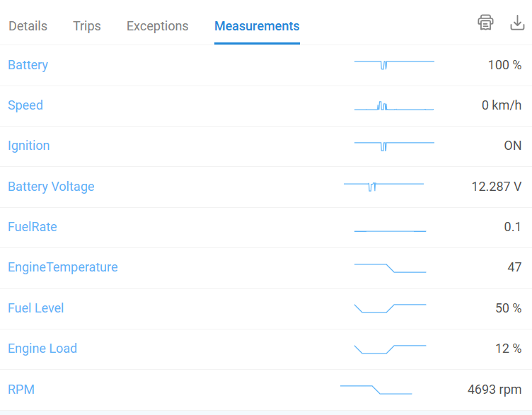Switch to the Details tab
The height and width of the screenshot is (415, 532).
[x=28, y=26]
